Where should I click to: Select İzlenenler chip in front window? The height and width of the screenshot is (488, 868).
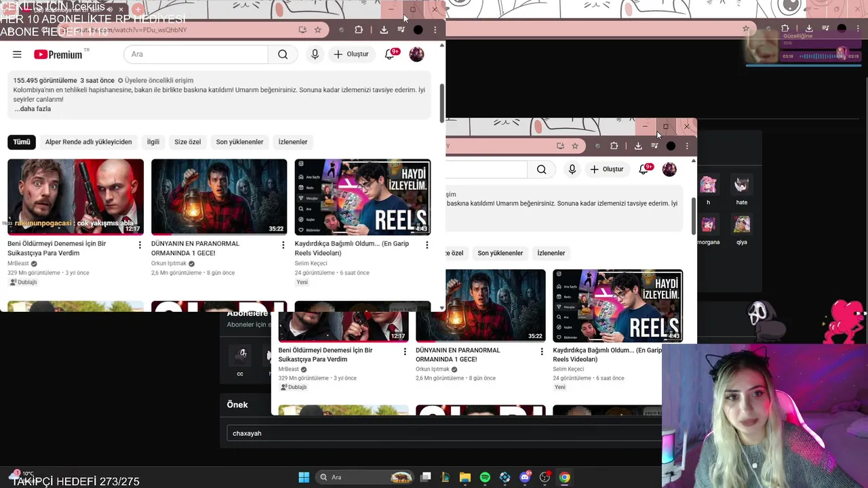293,142
